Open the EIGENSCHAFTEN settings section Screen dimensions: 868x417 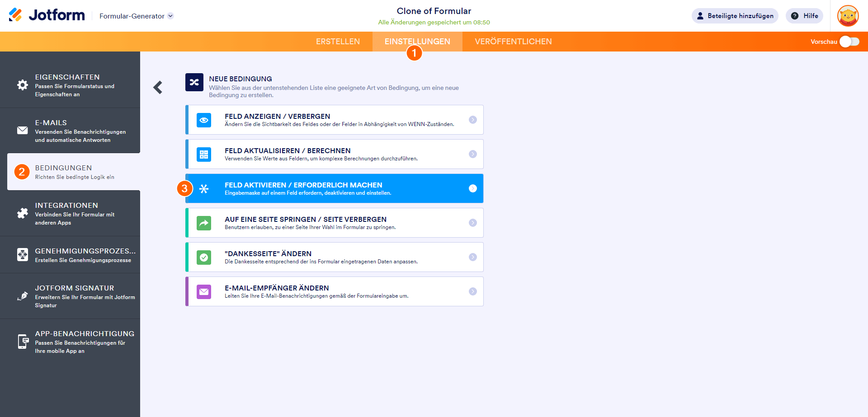(x=70, y=85)
